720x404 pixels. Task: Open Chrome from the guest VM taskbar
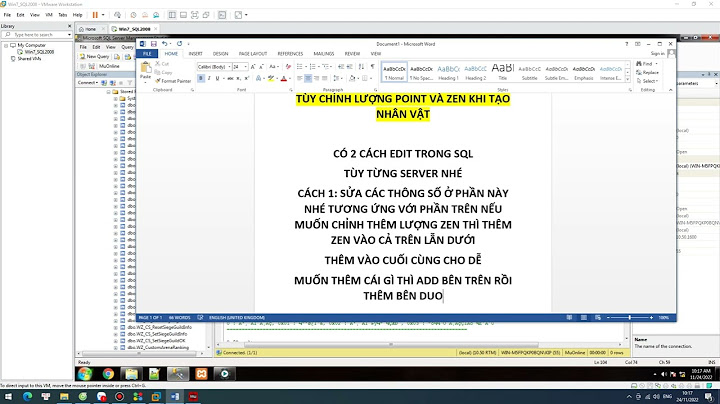click(108, 374)
